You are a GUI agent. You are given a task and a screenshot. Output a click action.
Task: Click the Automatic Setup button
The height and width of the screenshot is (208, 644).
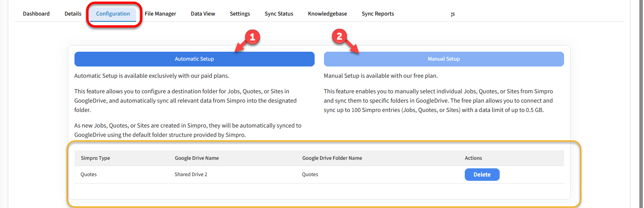[x=194, y=59]
